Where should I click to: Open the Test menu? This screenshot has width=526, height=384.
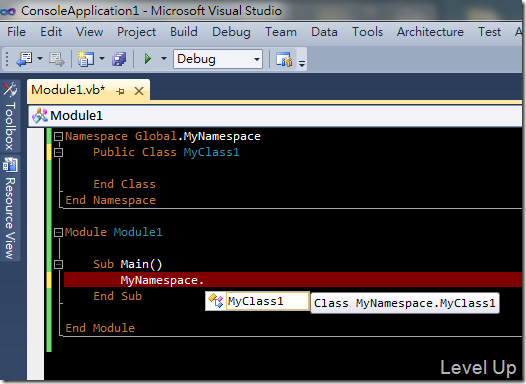pos(489,32)
